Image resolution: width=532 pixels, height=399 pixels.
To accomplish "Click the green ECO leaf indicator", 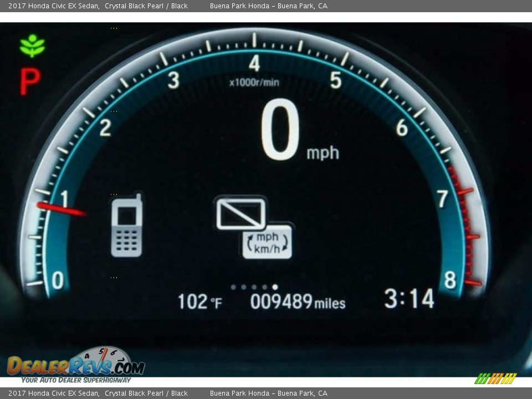I will [x=32, y=45].
